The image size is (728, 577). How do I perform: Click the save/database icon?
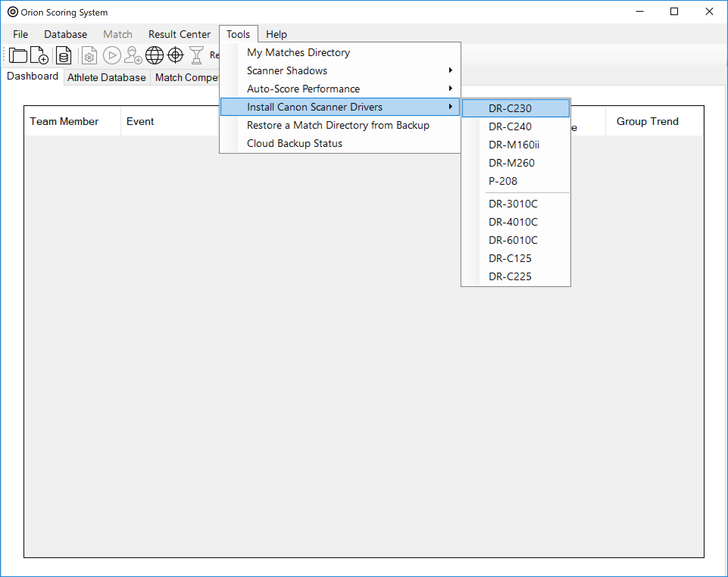click(x=64, y=55)
